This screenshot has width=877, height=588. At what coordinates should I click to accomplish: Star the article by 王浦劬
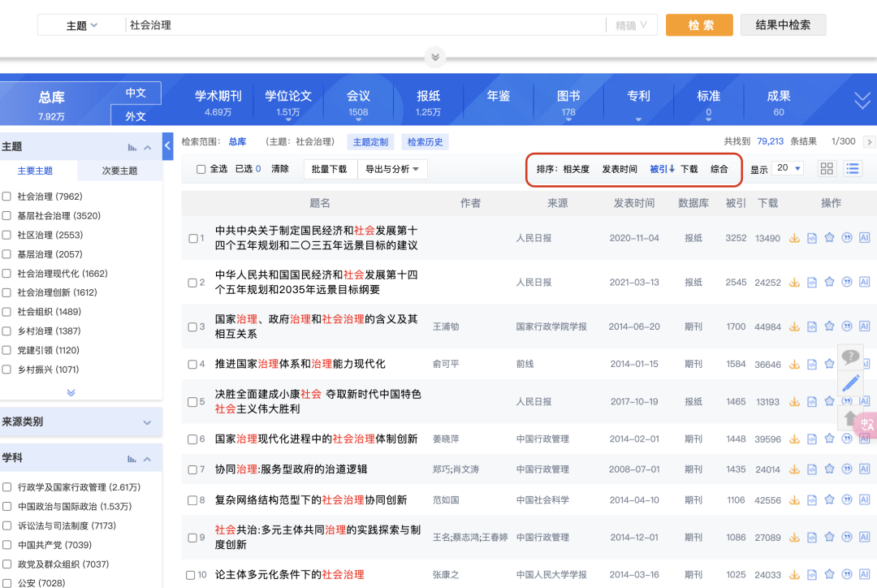pos(829,326)
